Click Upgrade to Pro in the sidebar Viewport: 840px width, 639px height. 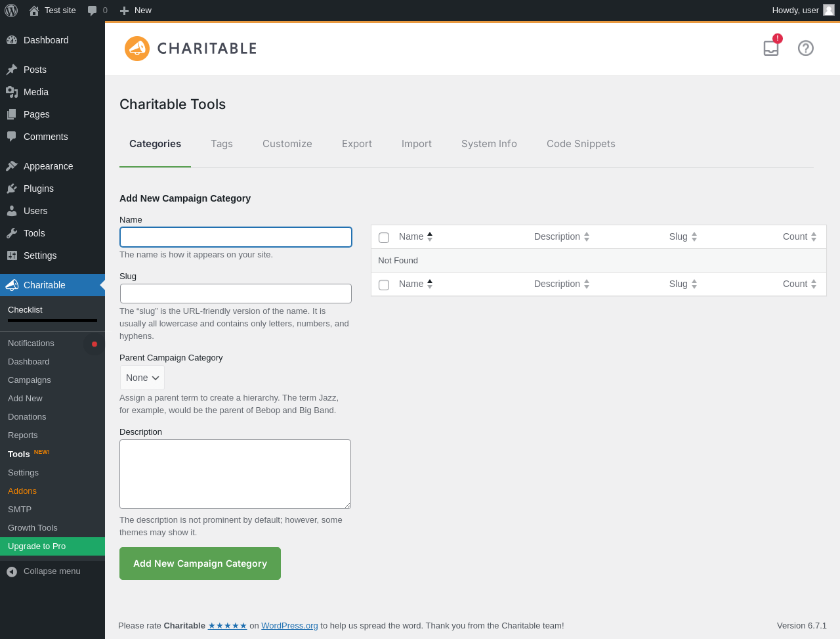click(52, 546)
